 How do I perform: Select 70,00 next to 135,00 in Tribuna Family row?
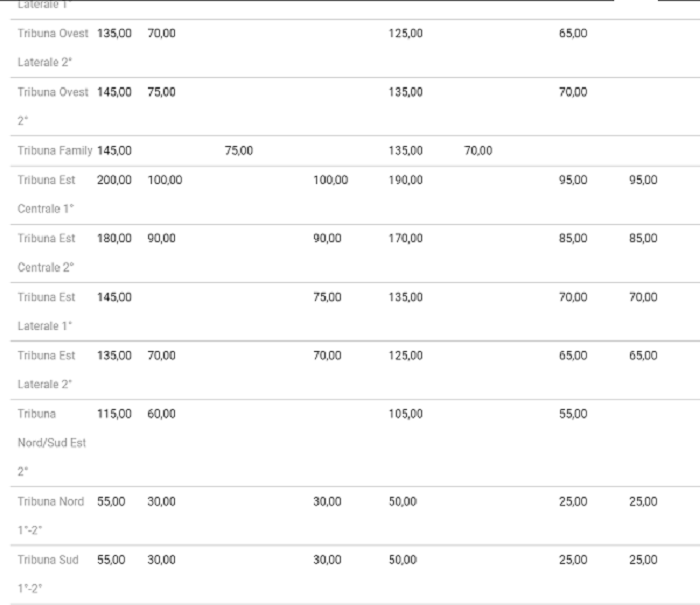click(478, 150)
